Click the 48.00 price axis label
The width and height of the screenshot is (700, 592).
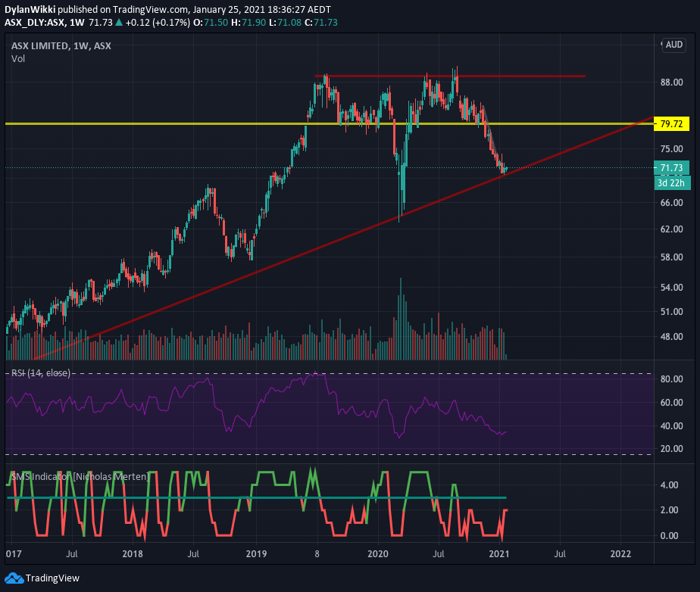(x=671, y=336)
